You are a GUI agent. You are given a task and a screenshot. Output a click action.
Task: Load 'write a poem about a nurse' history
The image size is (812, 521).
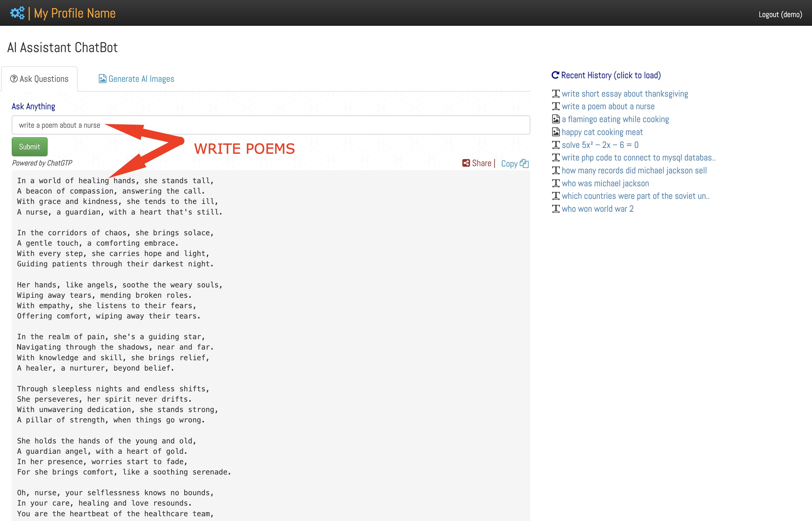coord(608,106)
